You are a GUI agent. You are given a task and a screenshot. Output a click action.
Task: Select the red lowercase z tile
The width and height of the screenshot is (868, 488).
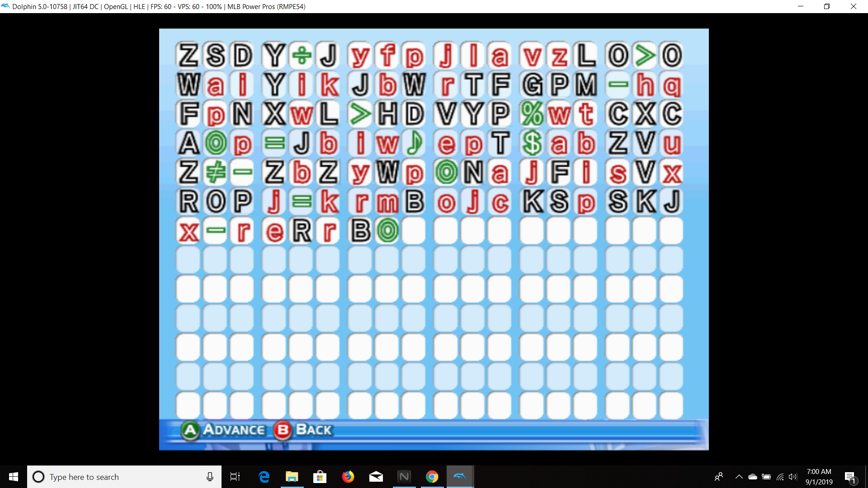[x=559, y=56]
